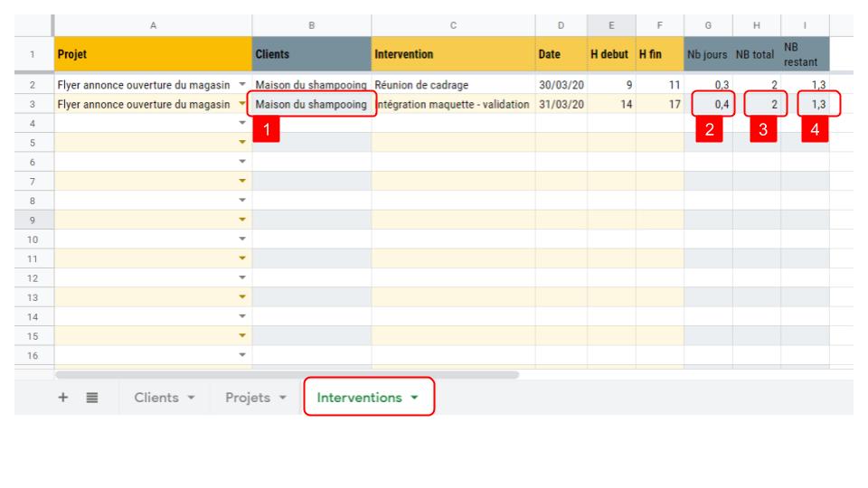The image size is (868, 488).
Task: Select Nb jours value 0,3
Action: point(708,85)
